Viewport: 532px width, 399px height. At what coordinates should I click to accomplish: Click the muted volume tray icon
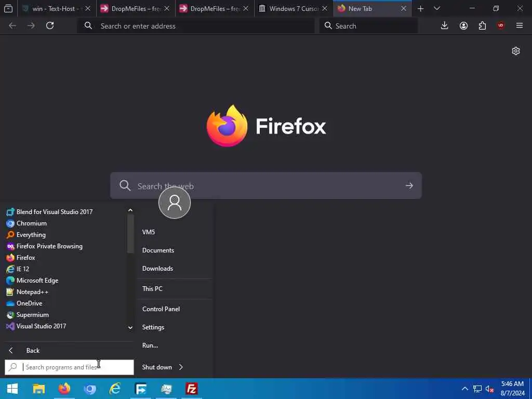pos(489,389)
